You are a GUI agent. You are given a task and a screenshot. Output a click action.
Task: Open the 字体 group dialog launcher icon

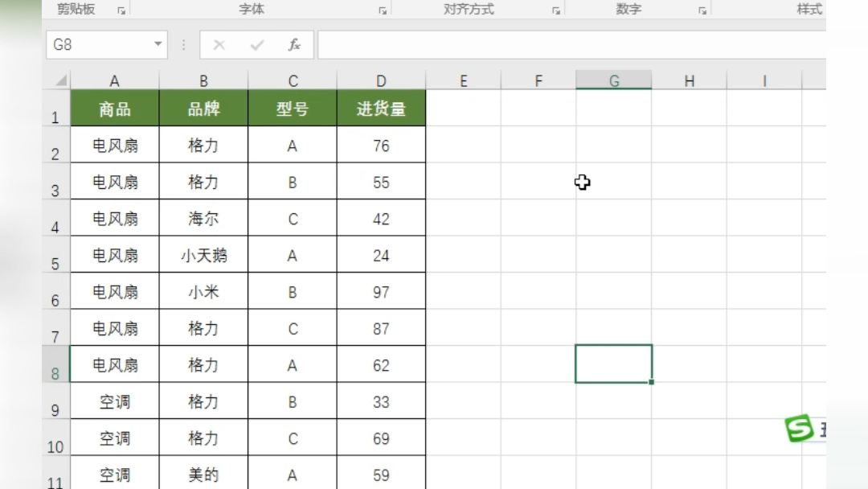point(383,9)
